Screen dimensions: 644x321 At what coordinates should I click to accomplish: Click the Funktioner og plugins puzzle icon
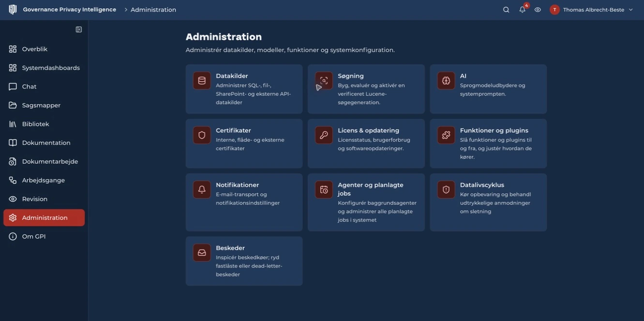click(x=446, y=135)
